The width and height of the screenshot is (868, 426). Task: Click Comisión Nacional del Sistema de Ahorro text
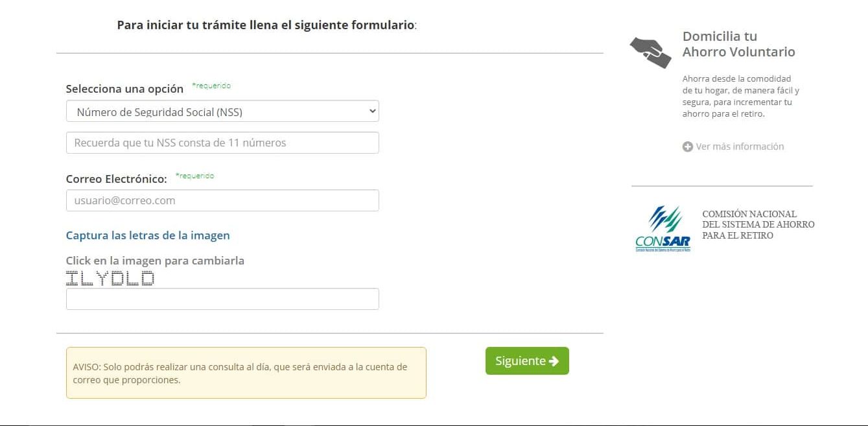(x=758, y=224)
